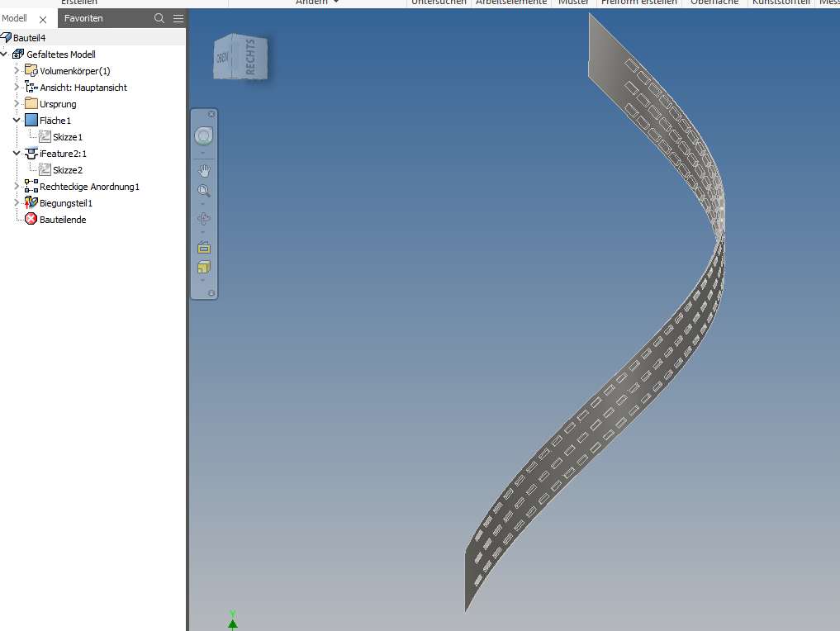This screenshot has height=631, width=840.
Task: Open the browser panel options menu
Action: pyautogui.click(x=178, y=17)
